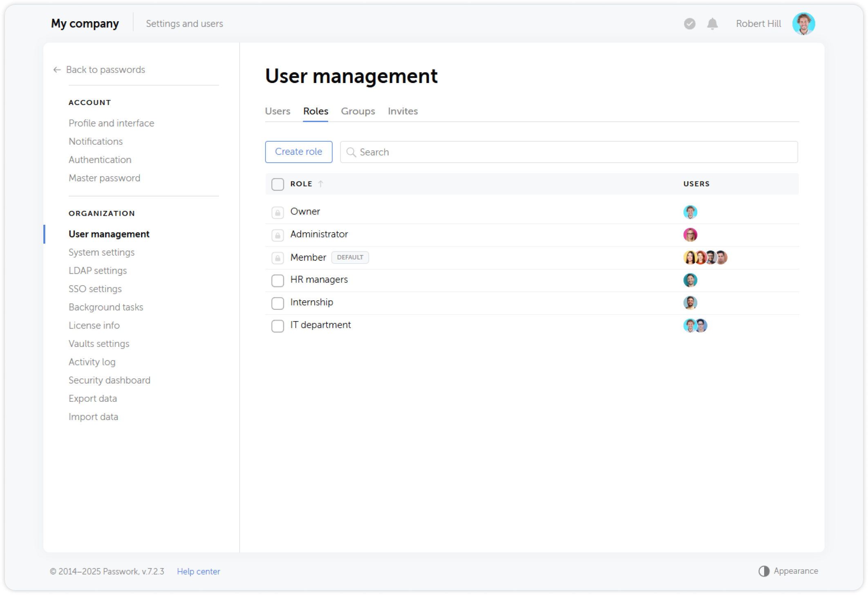Click the sort arrow on the ROLE column
Image resolution: width=868 pixels, height=595 pixels.
tap(321, 184)
